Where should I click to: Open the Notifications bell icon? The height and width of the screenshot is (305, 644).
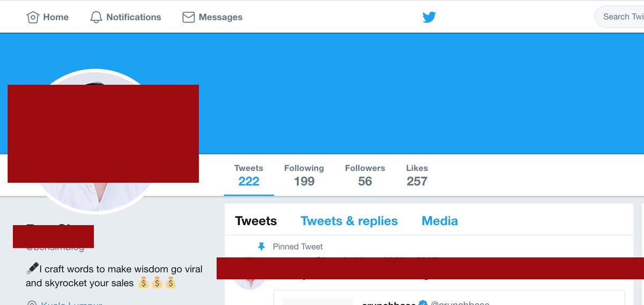[96, 17]
